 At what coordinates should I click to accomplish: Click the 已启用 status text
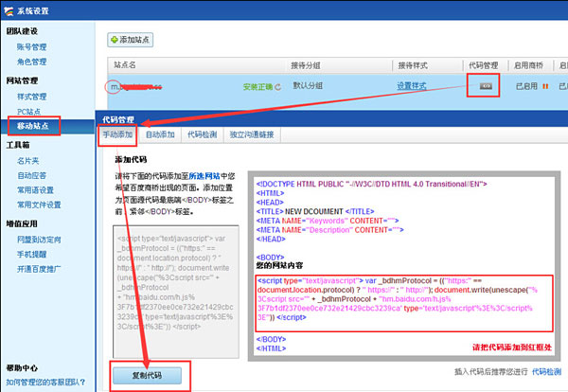coord(526,86)
